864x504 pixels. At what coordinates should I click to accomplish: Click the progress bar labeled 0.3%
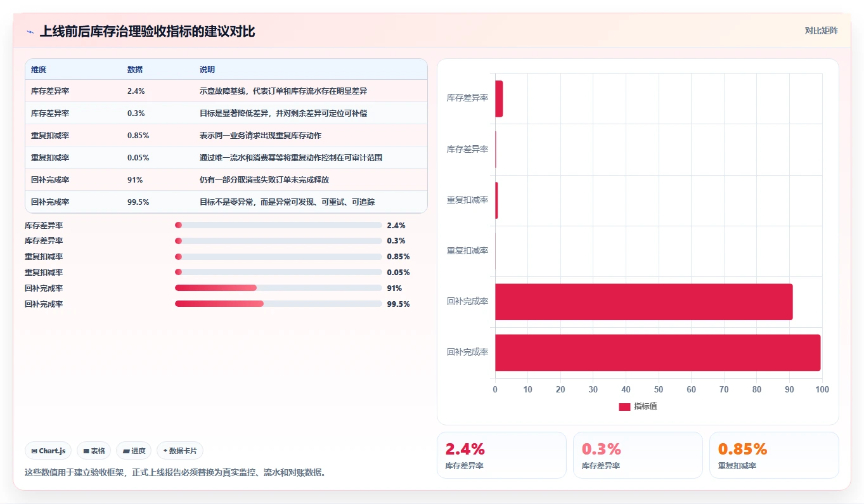(278, 241)
